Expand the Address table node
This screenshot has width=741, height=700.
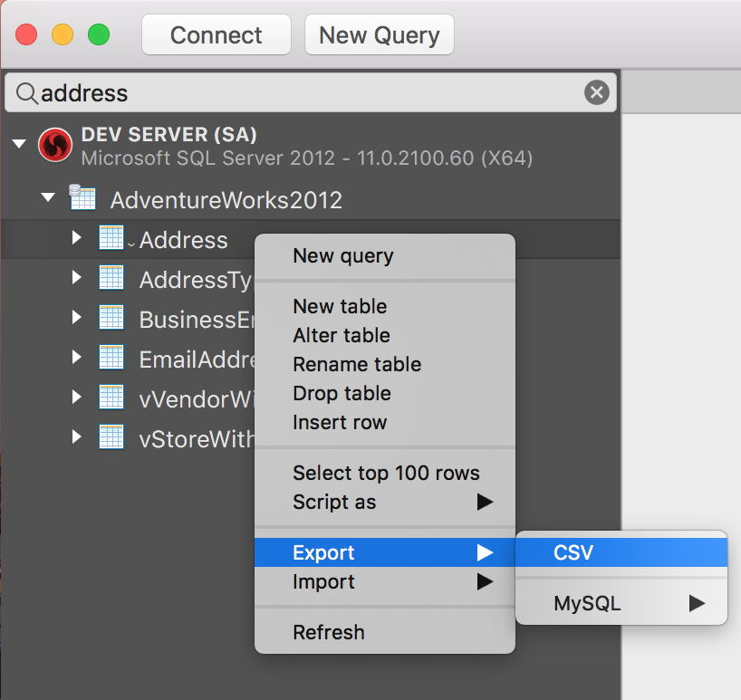[x=76, y=239]
